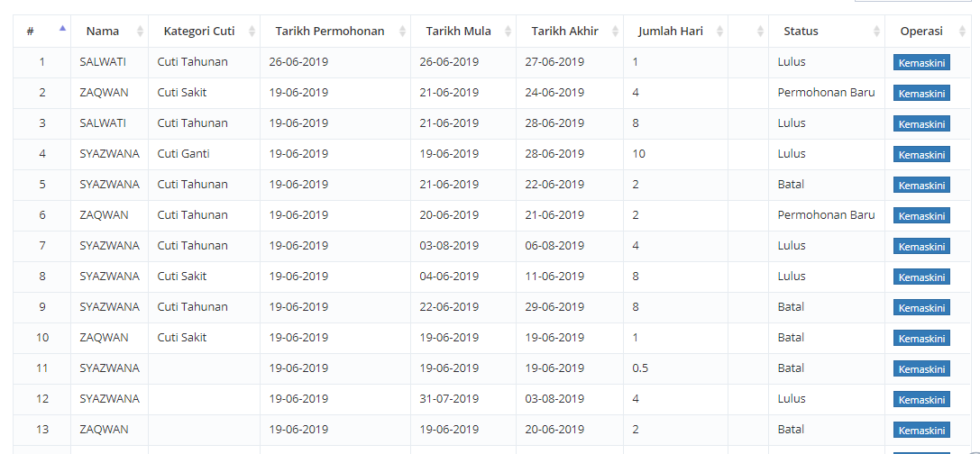This screenshot has height=454, width=980.
Task: Click the 31-07-2019 start date cell
Action: (449, 399)
